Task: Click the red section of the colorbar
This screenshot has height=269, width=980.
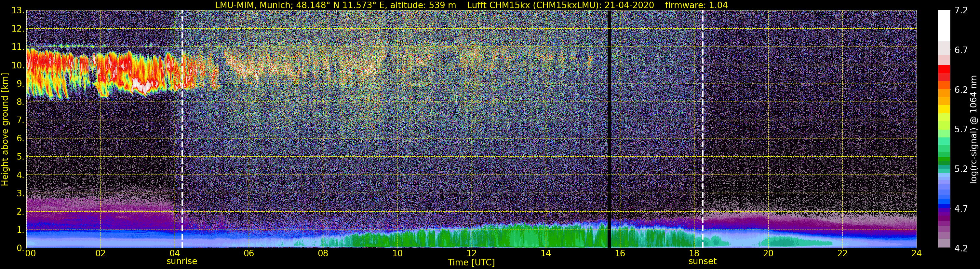Action: point(944,73)
